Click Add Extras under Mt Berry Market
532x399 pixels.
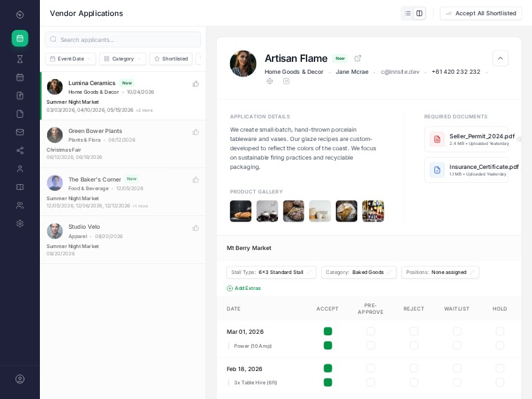point(244,288)
